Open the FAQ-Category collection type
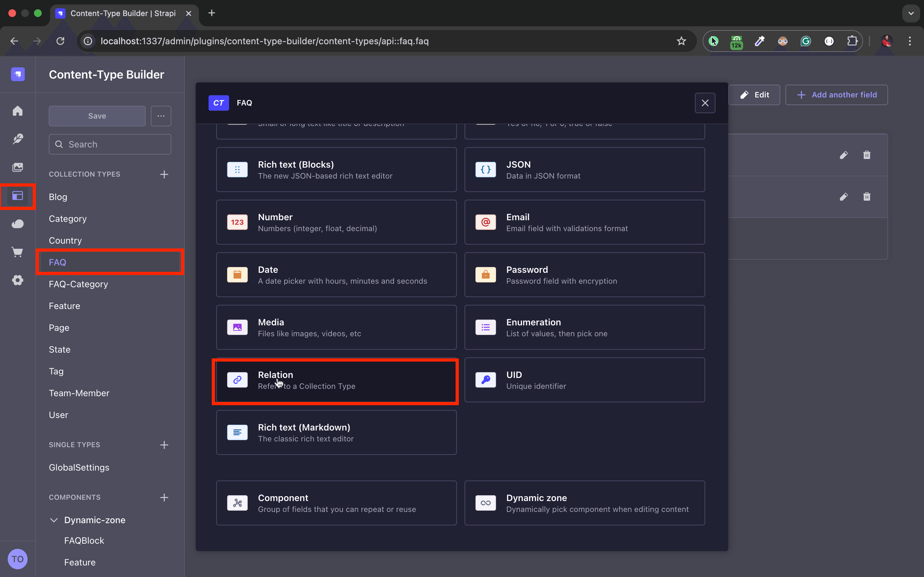Image resolution: width=924 pixels, height=577 pixels. point(78,284)
